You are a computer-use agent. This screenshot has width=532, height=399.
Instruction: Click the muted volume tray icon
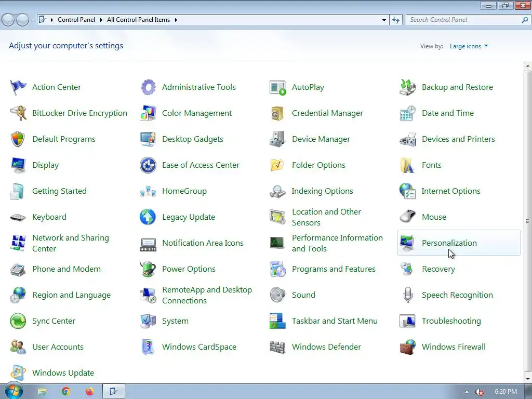point(480,392)
